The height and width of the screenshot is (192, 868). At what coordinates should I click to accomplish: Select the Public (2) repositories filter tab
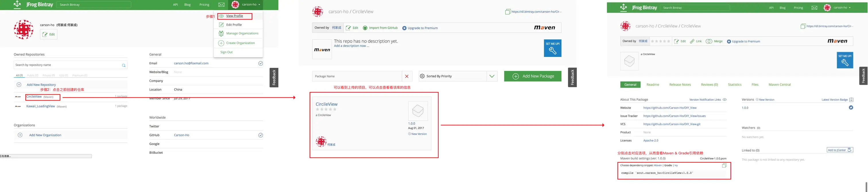pyautogui.click(x=33, y=75)
